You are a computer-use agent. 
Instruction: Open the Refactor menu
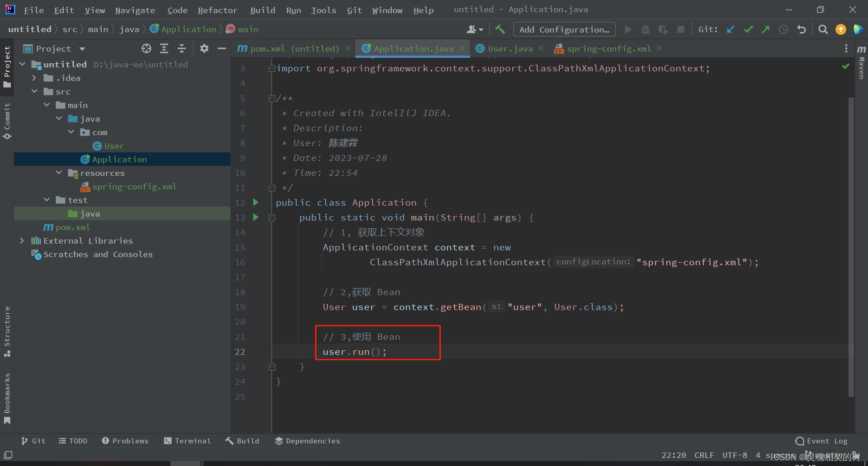(217, 10)
